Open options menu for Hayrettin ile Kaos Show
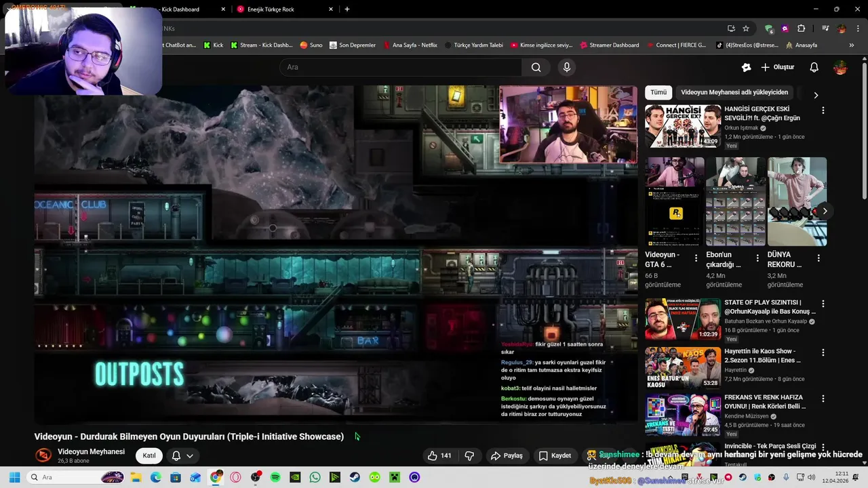Image resolution: width=868 pixels, height=488 pixels. click(823, 352)
